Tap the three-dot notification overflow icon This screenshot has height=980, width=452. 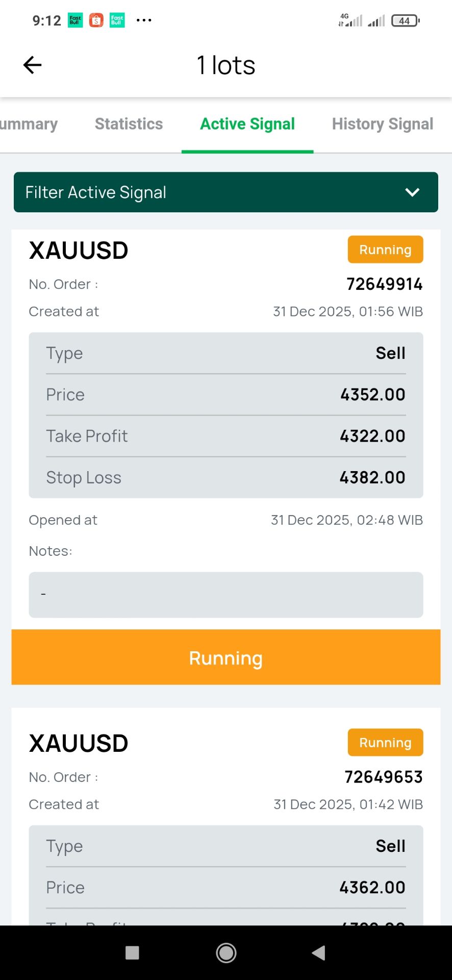coord(144,20)
